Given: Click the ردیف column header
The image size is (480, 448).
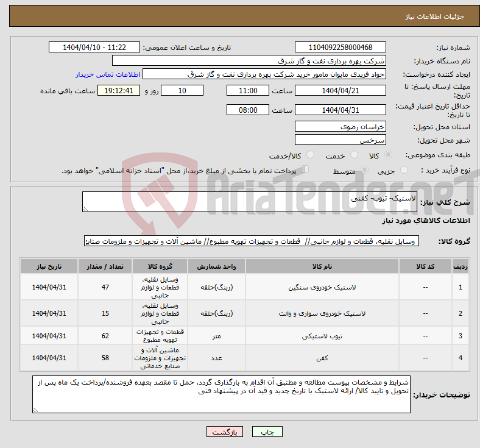Looking at the screenshot, I should pyautogui.click(x=461, y=266).
